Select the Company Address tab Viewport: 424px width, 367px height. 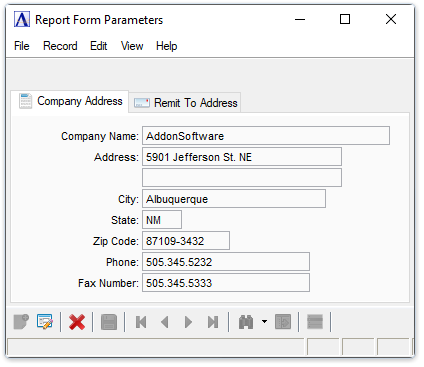[x=70, y=101]
